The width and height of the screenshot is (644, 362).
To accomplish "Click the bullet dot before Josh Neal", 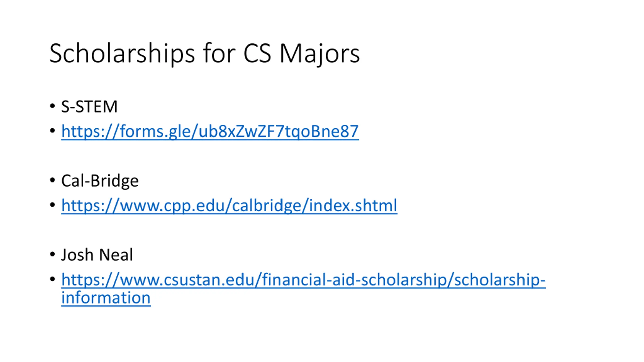I will [x=52, y=254].
